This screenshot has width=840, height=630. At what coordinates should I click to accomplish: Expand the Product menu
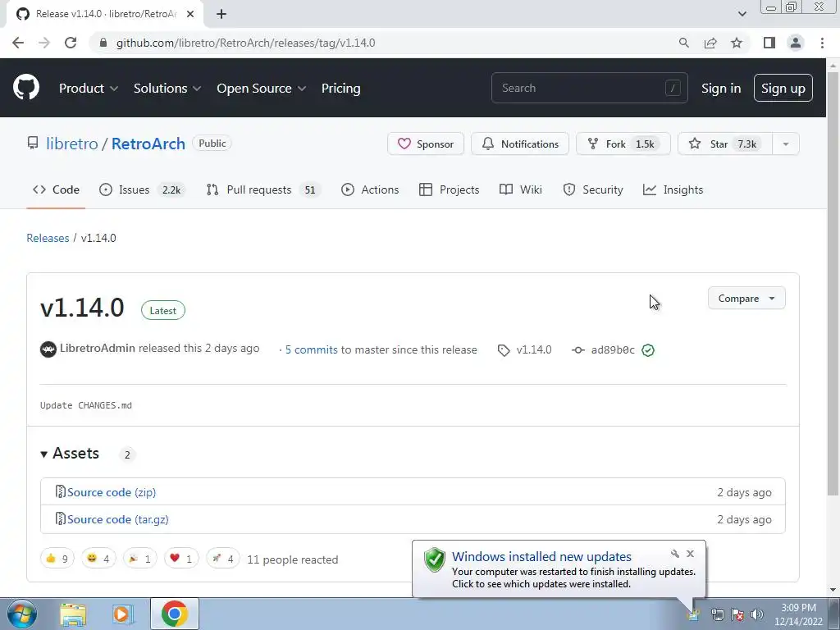tap(89, 89)
